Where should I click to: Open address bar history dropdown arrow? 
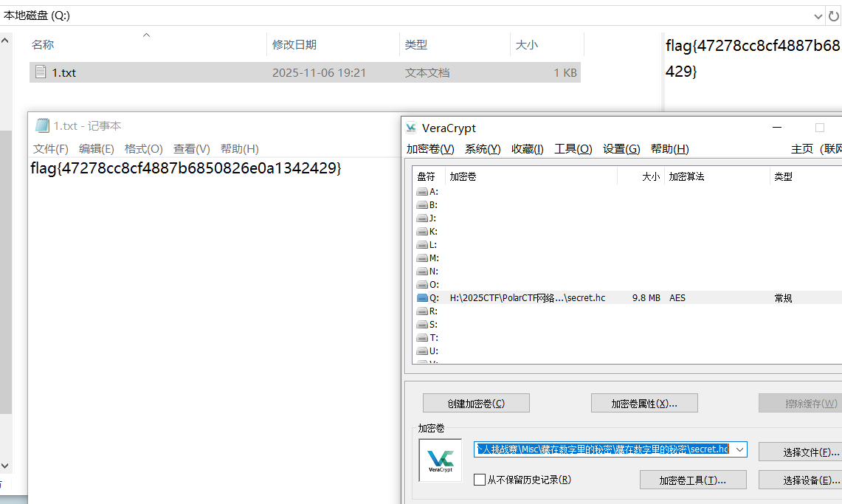pyautogui.click(x=818, y=16)
